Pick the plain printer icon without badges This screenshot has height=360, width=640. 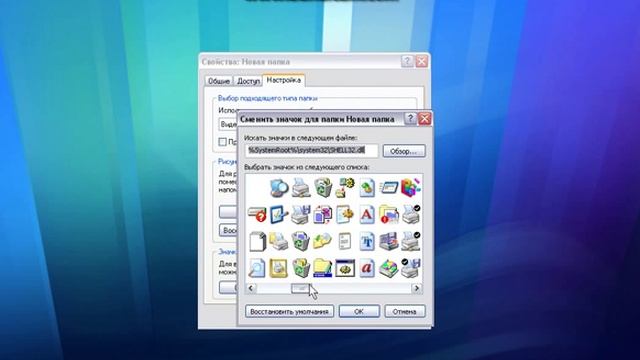click(301, 188)
